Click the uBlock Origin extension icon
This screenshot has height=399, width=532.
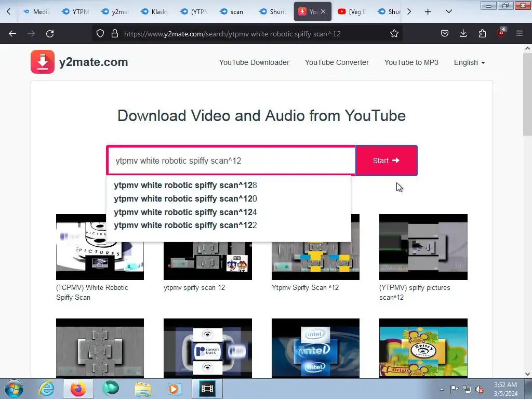[501, 33]
